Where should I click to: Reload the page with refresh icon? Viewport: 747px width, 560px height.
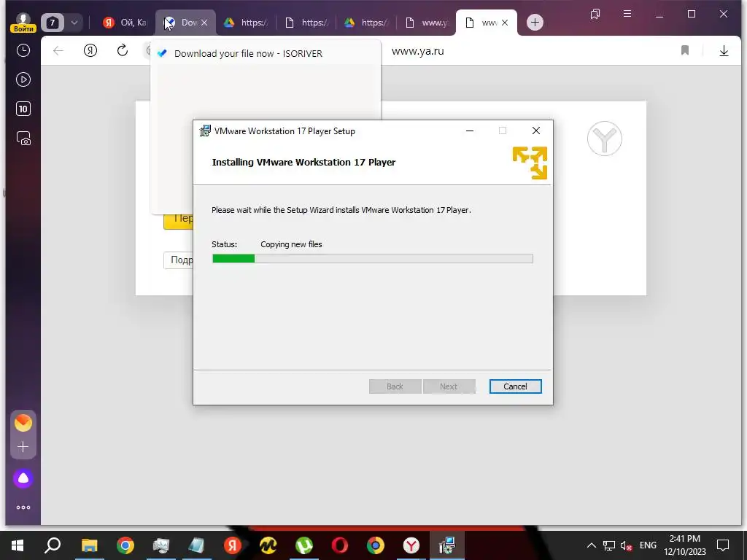[123, 50]
